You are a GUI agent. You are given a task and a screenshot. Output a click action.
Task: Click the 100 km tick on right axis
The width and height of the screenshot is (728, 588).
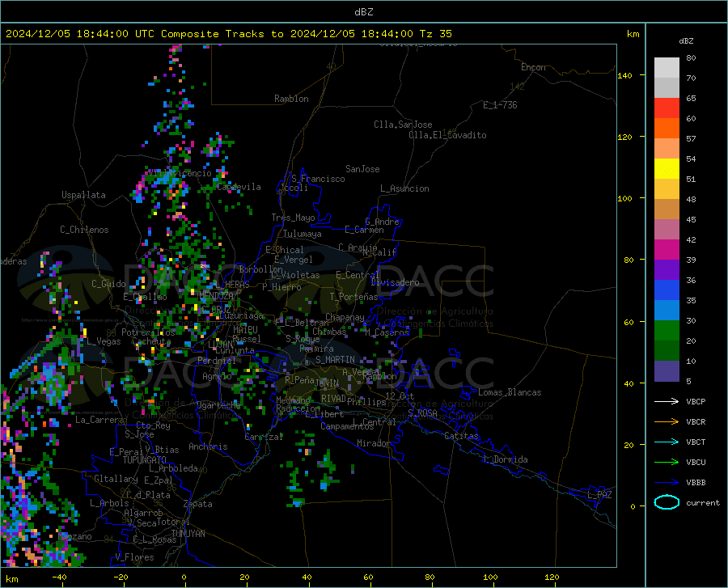[x=625, y=199]
